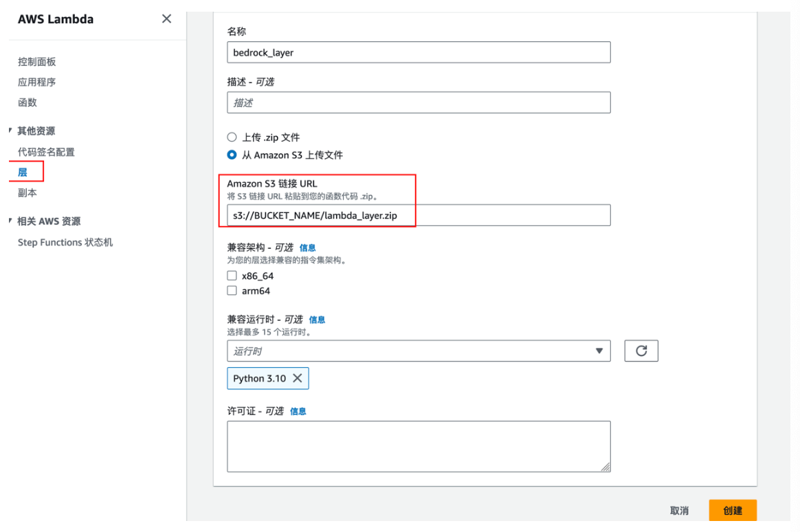The height and width of the screenshot is (532, 800).
Task: Open 副本 in the sidebar
Action: (x=27, y=193)
